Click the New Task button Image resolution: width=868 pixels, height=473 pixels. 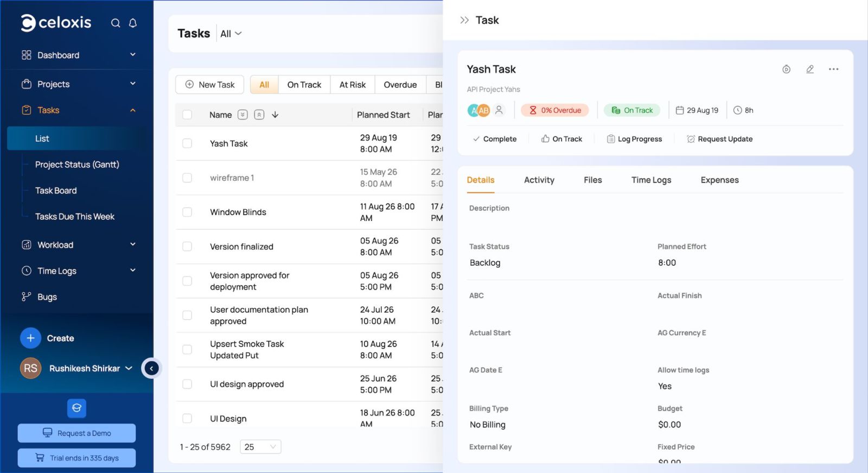[209, 85]
